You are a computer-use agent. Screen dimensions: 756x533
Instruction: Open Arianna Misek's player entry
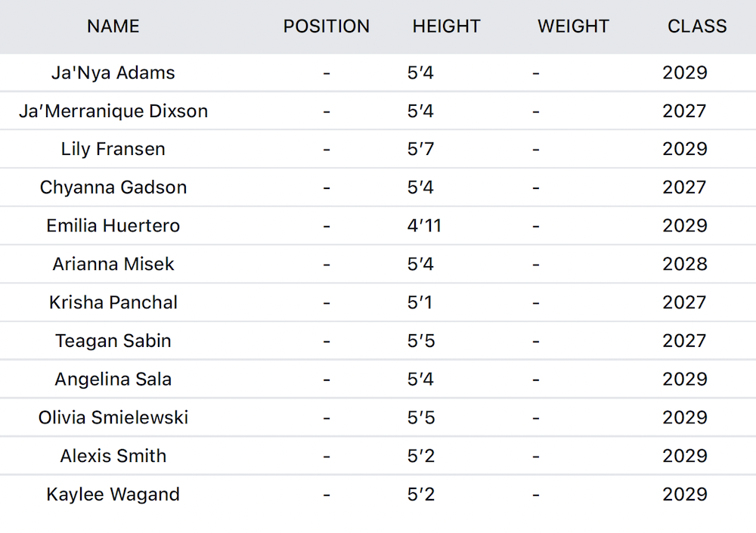click(x=113, y=264)
